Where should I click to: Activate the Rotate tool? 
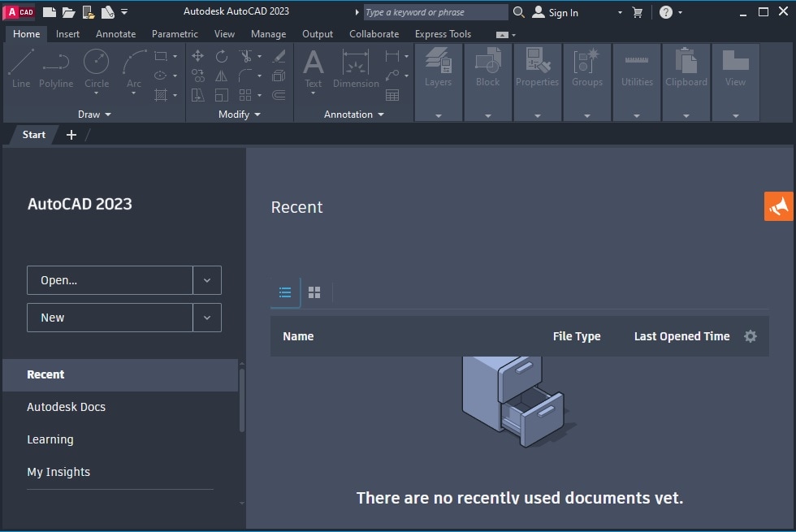(x=221, y=56)
